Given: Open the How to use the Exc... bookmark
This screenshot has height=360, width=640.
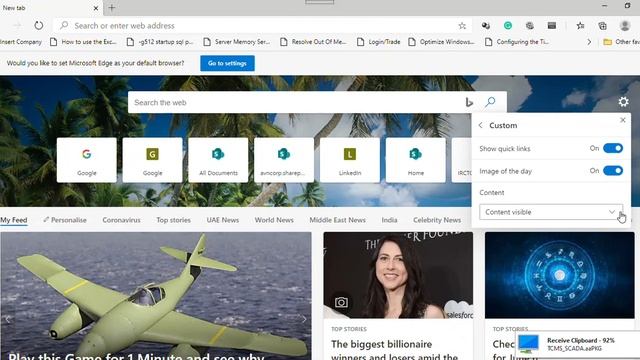Looking at the screenshot, I should coord(83,42).
